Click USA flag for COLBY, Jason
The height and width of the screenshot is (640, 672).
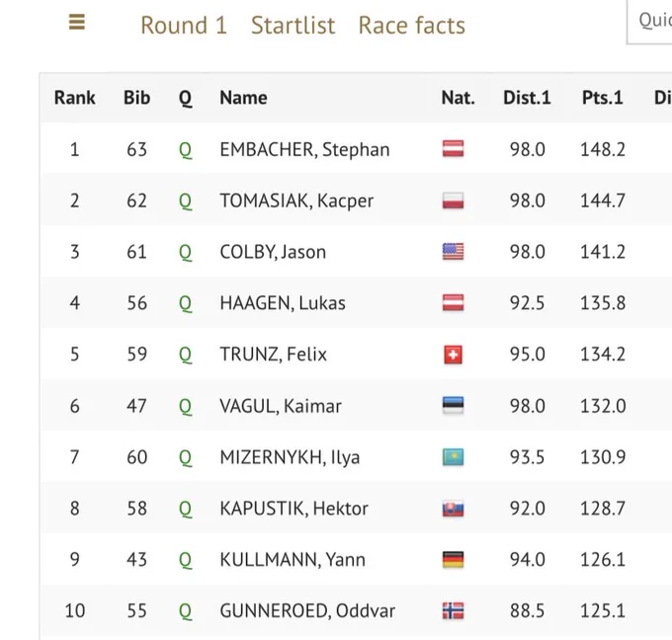click(453, 252)
